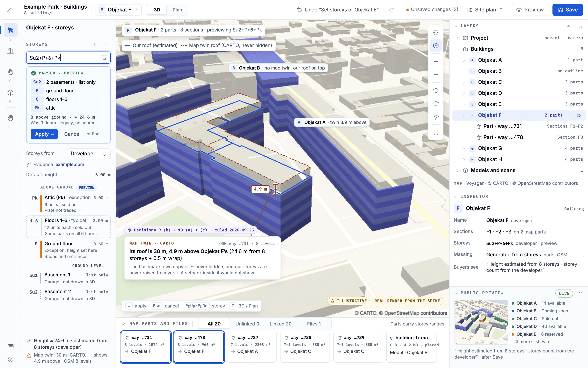
Task: Show the Linked 20 tab
Action: (x=280, y=324)
